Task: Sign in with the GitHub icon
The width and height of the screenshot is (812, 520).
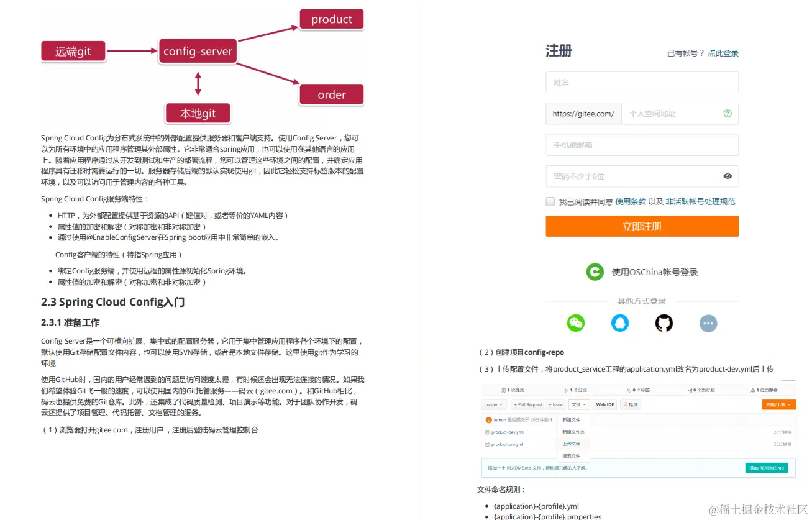Action: click(664, 323)
